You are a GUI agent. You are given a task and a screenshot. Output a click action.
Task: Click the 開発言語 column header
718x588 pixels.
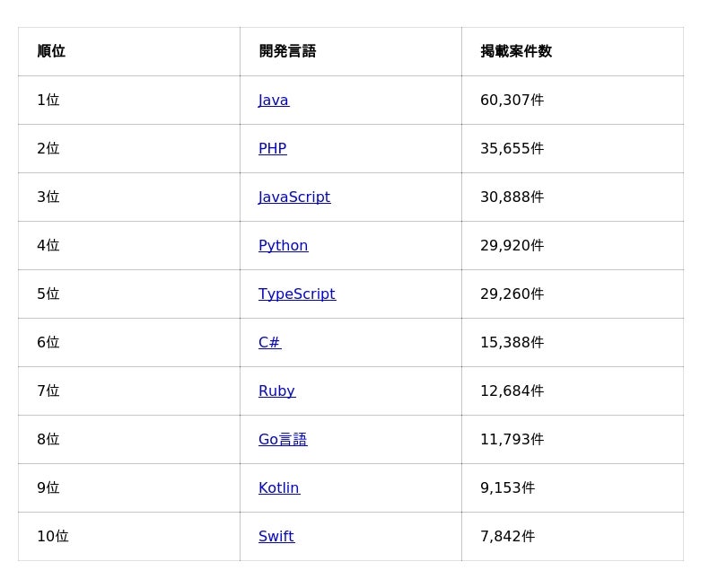pyautogui.click(x=287, y=52)
